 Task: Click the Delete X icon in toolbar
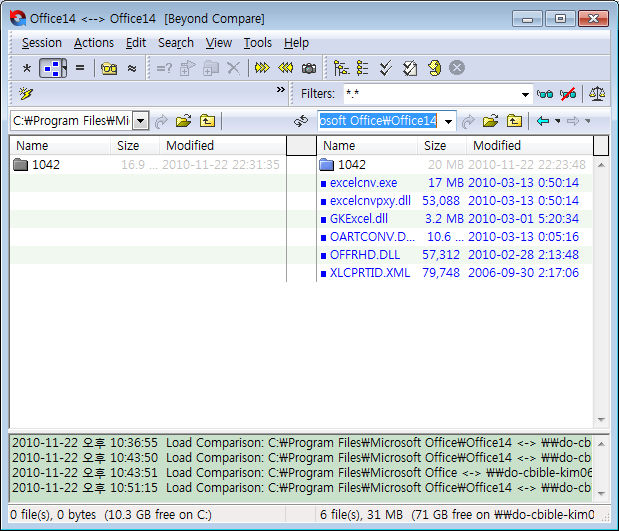(234, 68)
